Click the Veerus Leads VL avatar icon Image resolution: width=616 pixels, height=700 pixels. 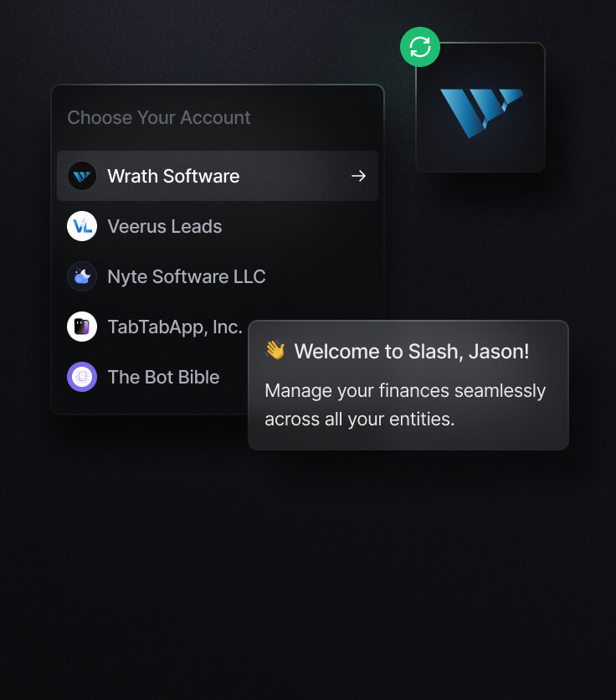[x=82, y=227]
